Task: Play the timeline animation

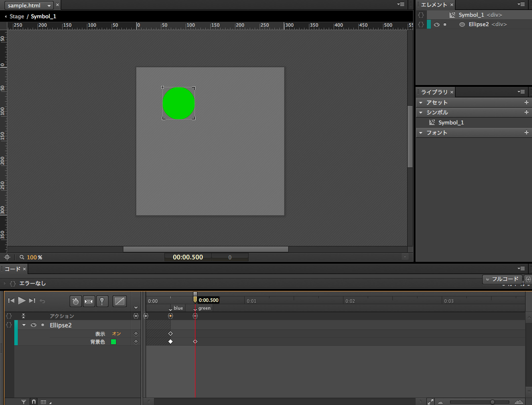Action: coord(22,300)
